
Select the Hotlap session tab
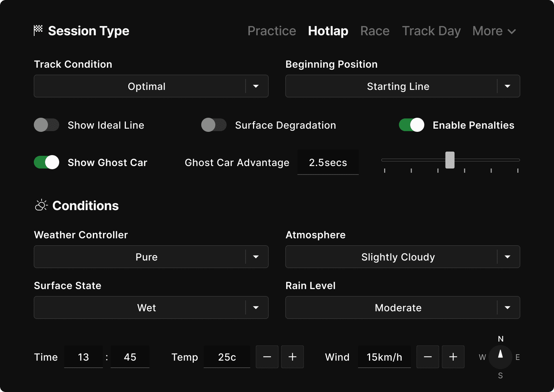pyautogui.click(x=328, y=31)
